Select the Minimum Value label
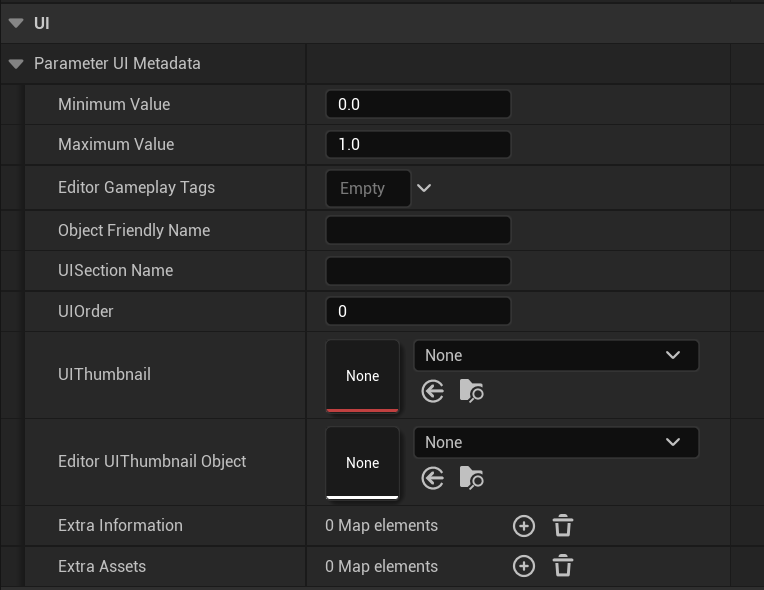This screenshot has width=764, height=590. point(114,104)
